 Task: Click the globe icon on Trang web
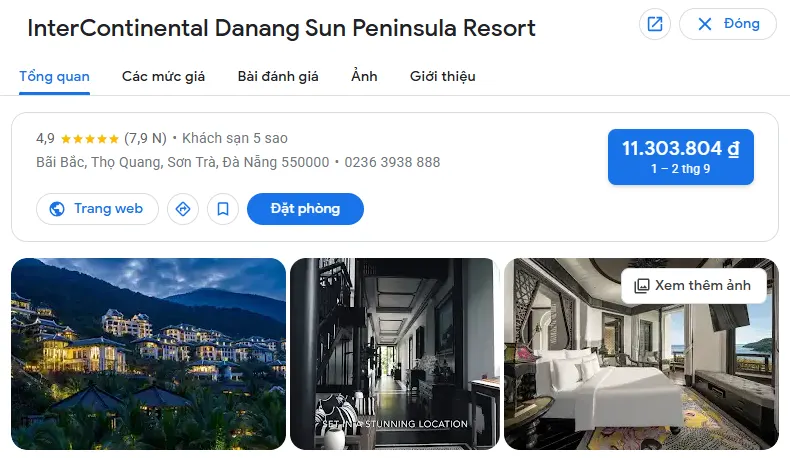click(x=57, y=209)
